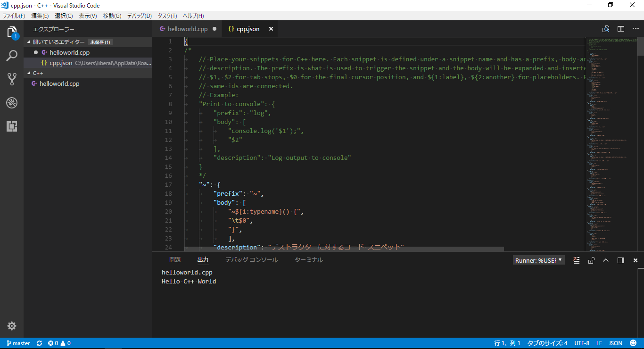Image resolution: width=644 pixels, height=349 pixels.
Task: Open the errors and warnings status indicator
Action: click(59, 343)
